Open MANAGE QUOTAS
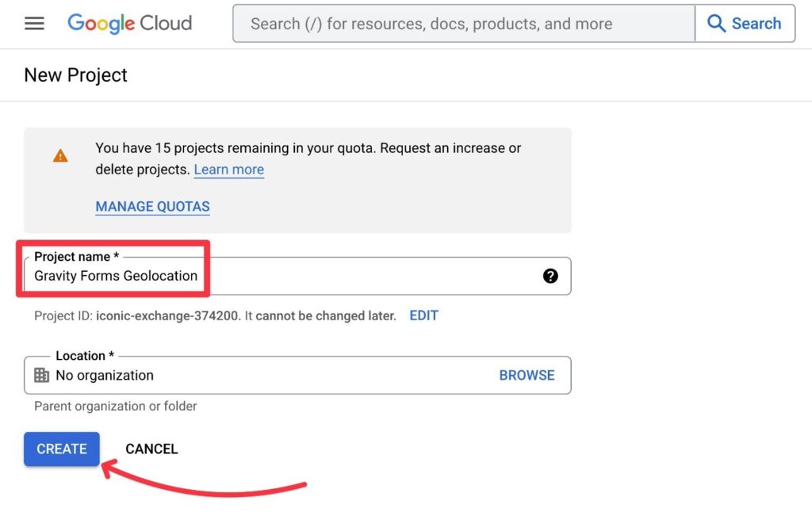The width and height of the screenshot is (812, 516). [x=152, y=207]
